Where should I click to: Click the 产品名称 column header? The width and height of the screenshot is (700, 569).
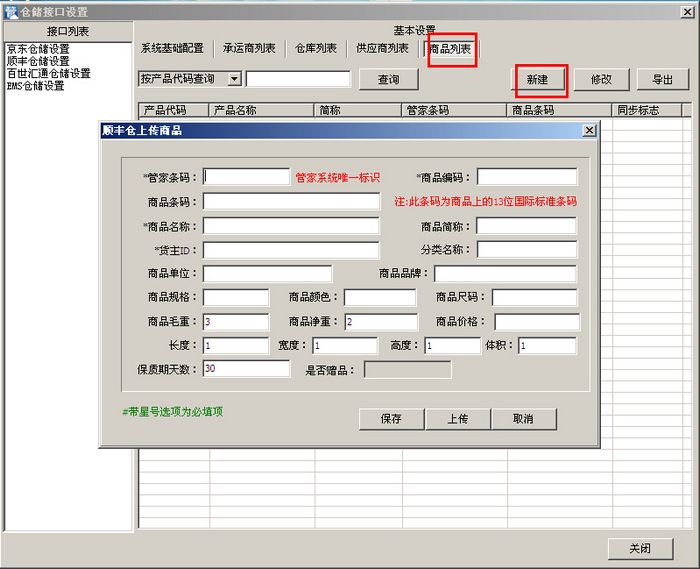point(262,110)
